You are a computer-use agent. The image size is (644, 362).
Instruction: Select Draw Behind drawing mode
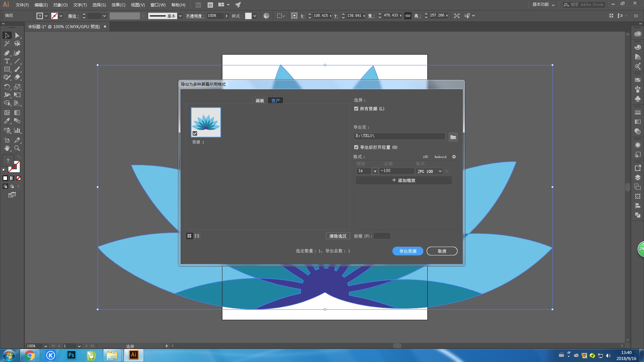[12, 186]
